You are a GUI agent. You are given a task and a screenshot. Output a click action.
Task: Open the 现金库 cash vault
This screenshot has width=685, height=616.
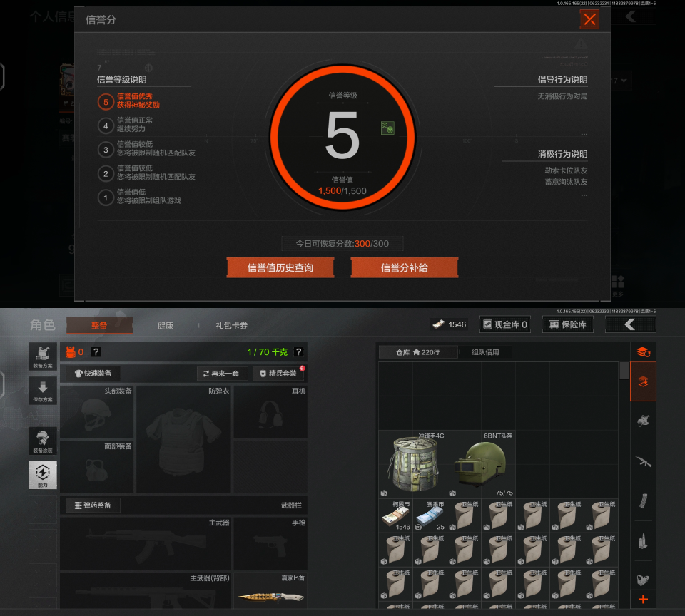pos(505,324)
